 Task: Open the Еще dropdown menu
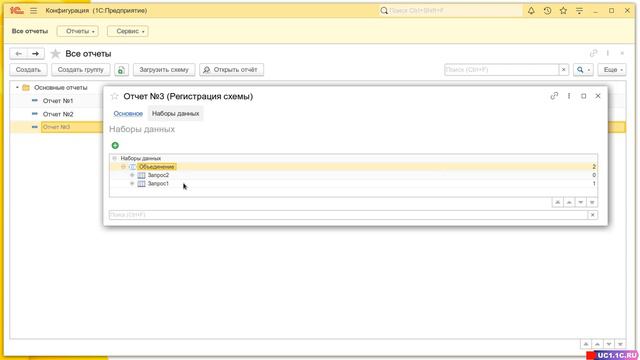[x=612, y=70]
